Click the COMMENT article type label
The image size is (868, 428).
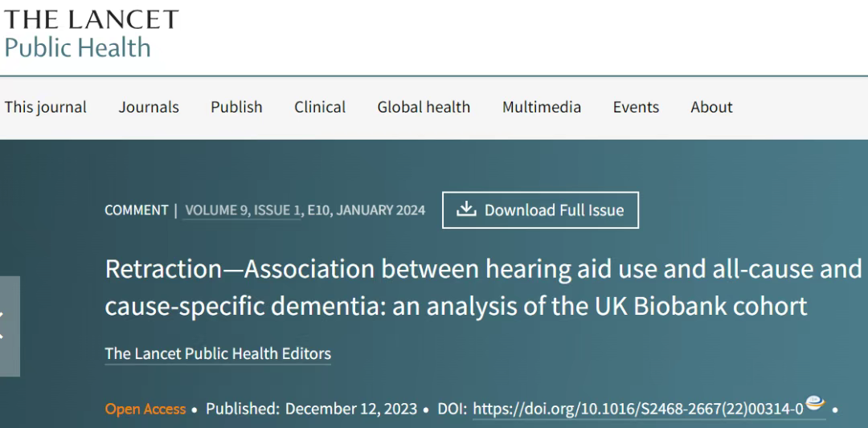(x=136, y=210)
